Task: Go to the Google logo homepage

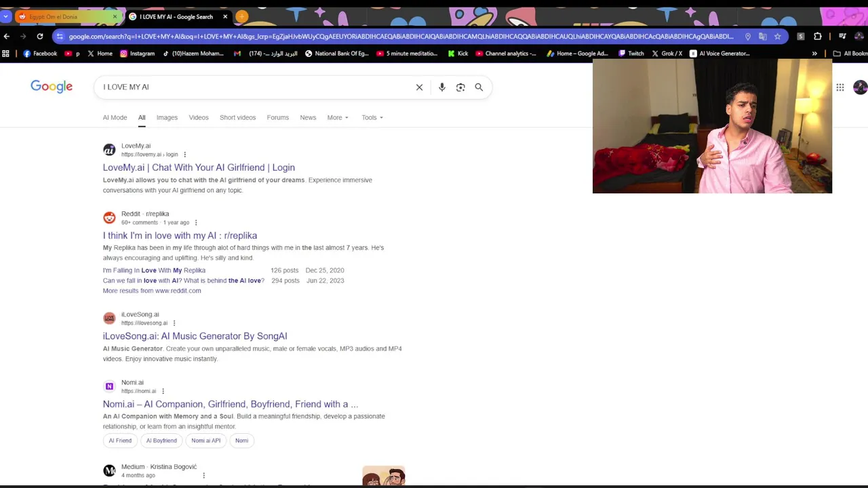Action: (x=52, y=87)
